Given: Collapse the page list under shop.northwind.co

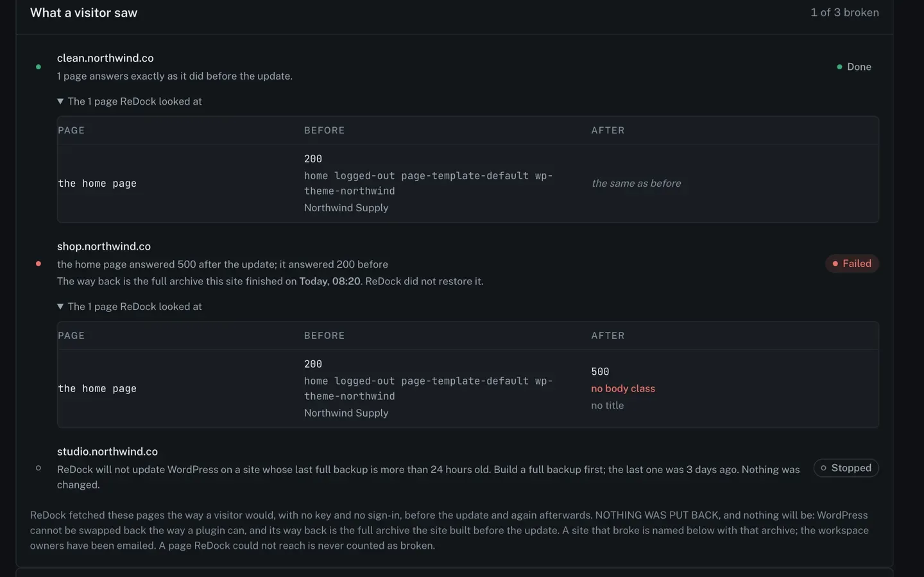Looking at the screenshot, I should [x=130, y=307].
